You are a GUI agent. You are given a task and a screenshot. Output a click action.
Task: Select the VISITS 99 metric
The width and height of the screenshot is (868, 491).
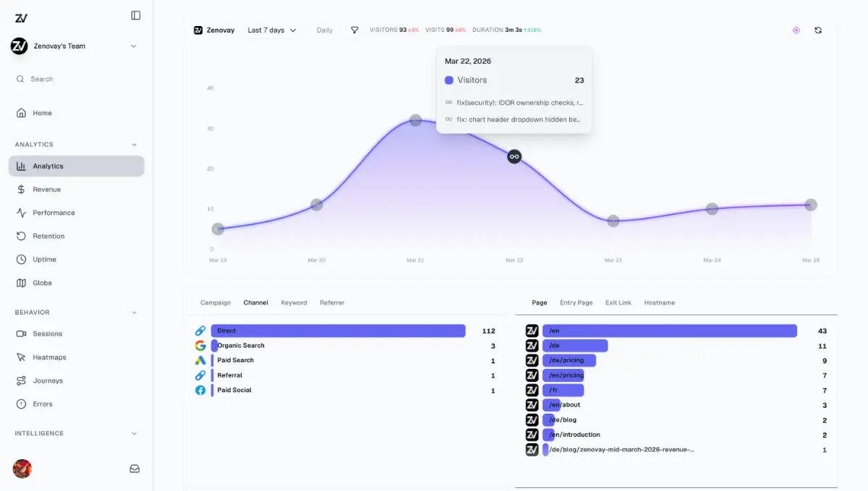click(x=446, y=30)
